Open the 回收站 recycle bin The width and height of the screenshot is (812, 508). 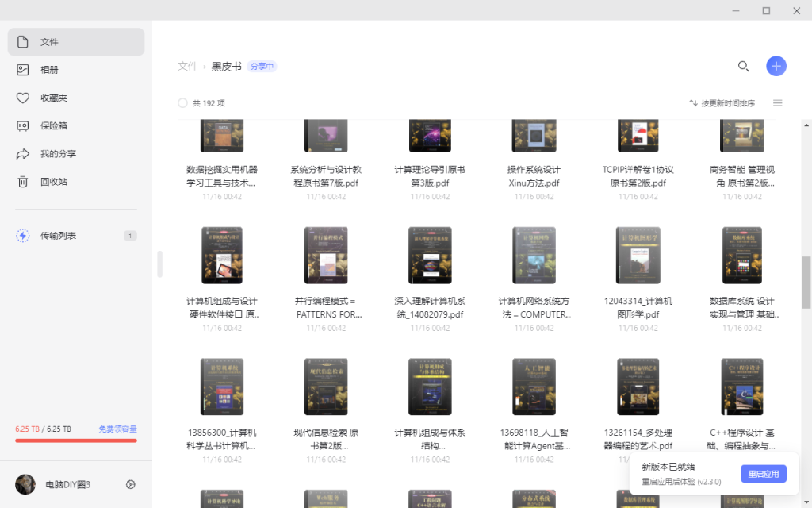coord(76,182)
